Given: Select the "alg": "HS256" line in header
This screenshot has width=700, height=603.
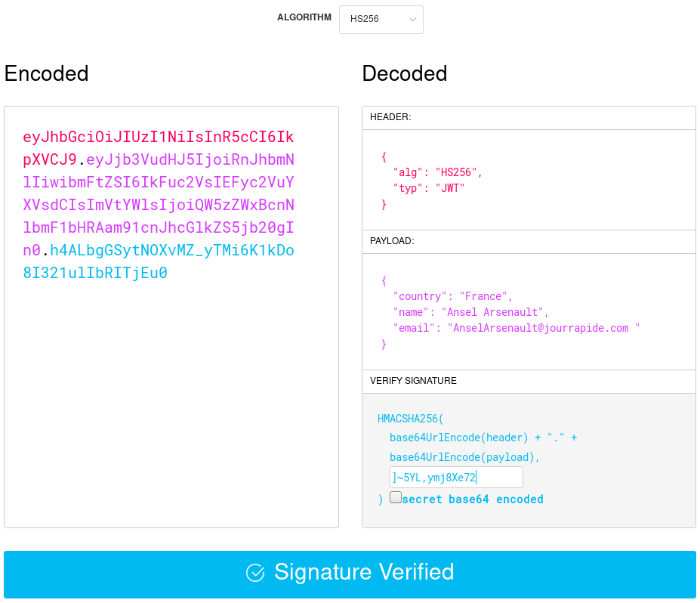Looking at the screenshot, I should [437, 172].
